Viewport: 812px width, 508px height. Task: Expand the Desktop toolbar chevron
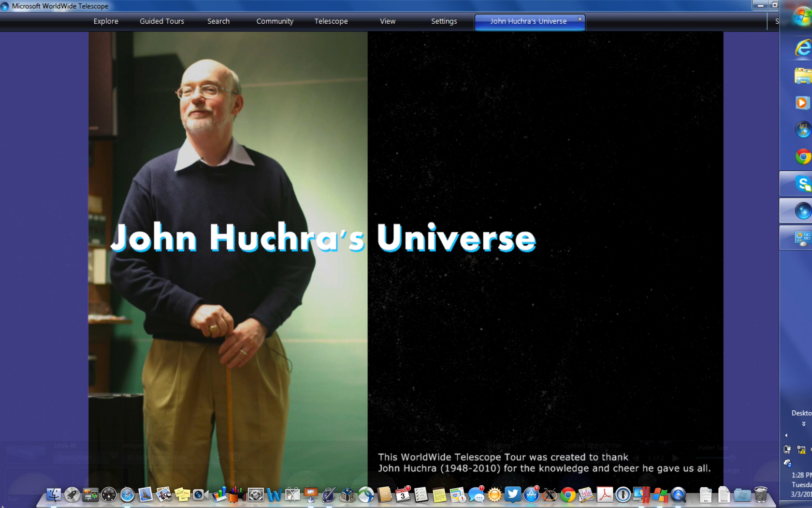804,424
